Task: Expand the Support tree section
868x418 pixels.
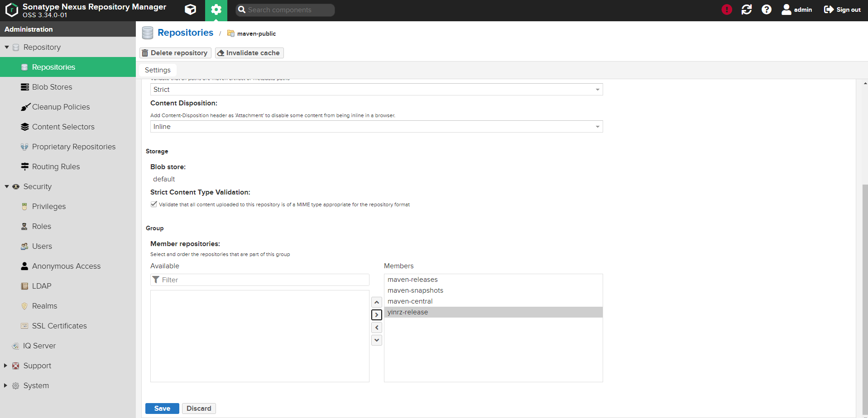Action: 6,366
